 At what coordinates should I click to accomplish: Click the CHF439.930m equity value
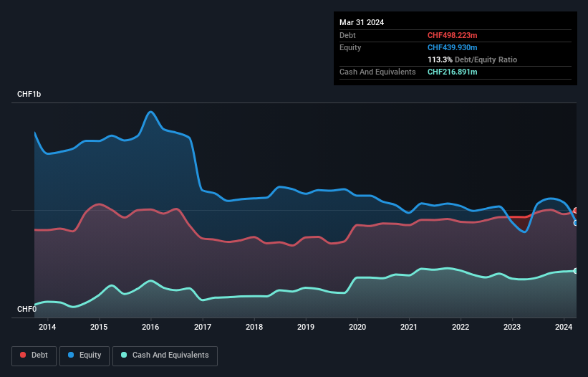pos(452,47)
